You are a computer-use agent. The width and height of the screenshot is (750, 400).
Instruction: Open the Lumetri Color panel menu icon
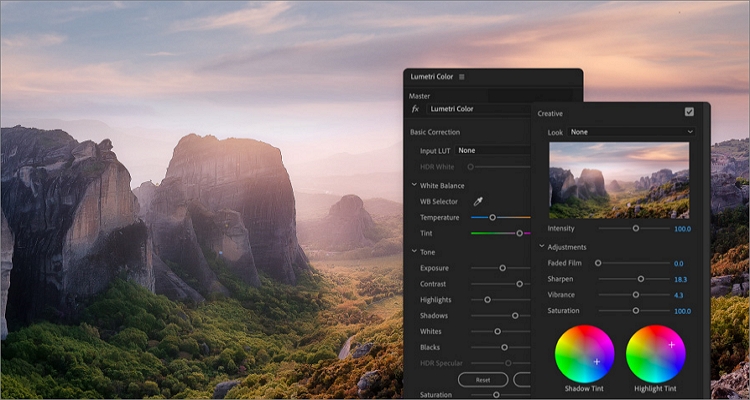coord(462,77)
